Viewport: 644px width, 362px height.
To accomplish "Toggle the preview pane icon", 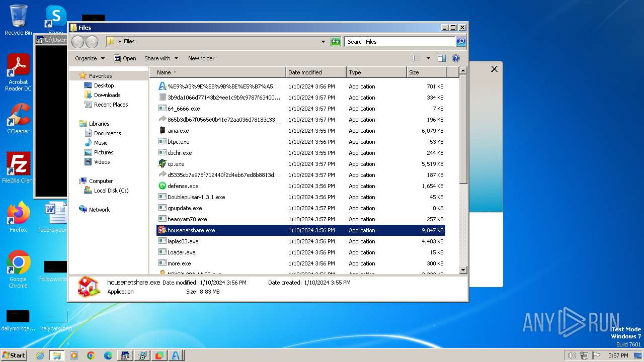I will pyautogui.click(x=441, y=58).
